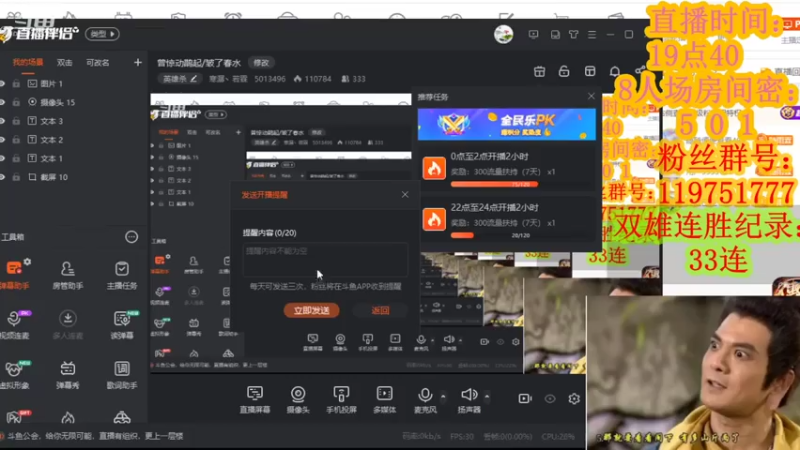Add new scene with plus icon
The height and width of the screenshot is (450, 800).
[x=138, y=62]
